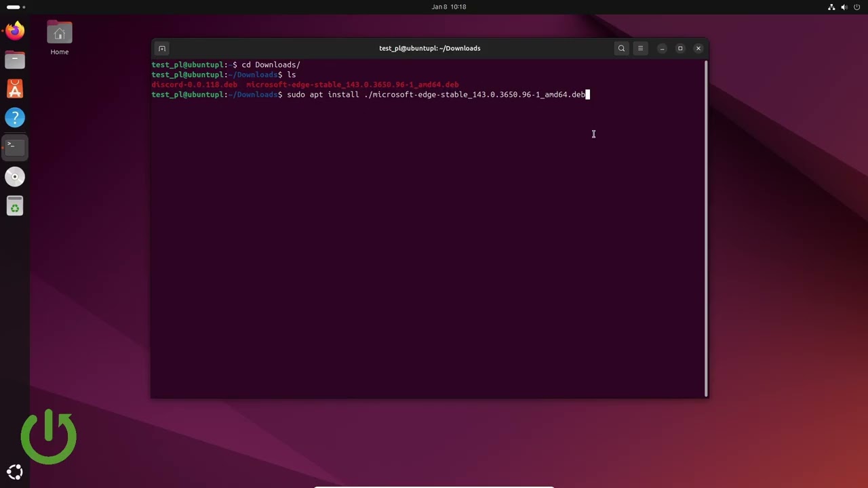Click the network status icon

(831, 7)
